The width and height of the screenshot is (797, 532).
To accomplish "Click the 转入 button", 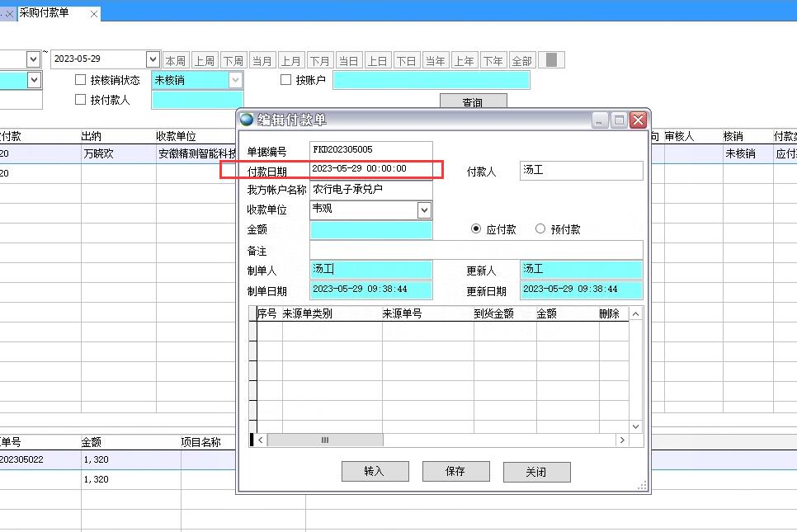I will click(x=375, y=471).
